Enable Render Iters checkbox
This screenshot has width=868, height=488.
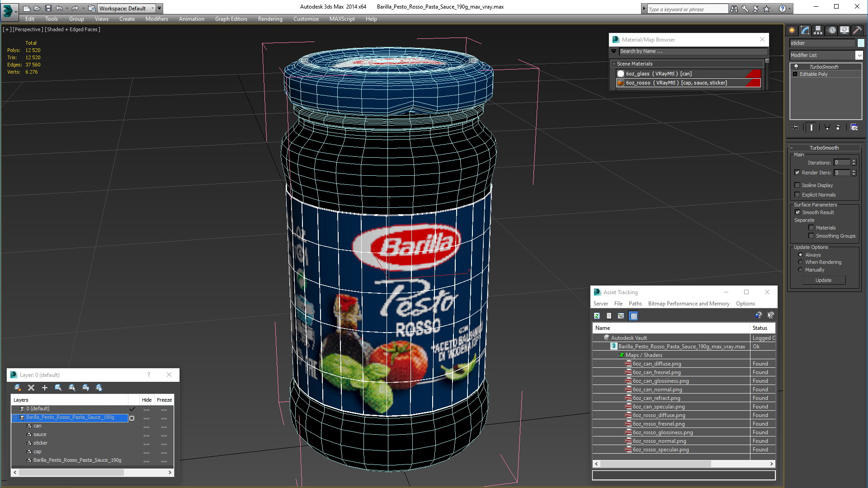tap(797, 173)
